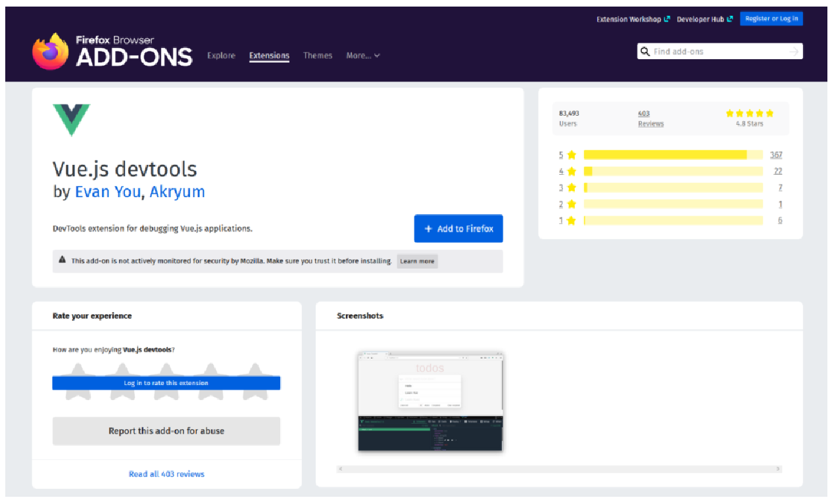Click the 83,493 Users count

tap(569, 118)
